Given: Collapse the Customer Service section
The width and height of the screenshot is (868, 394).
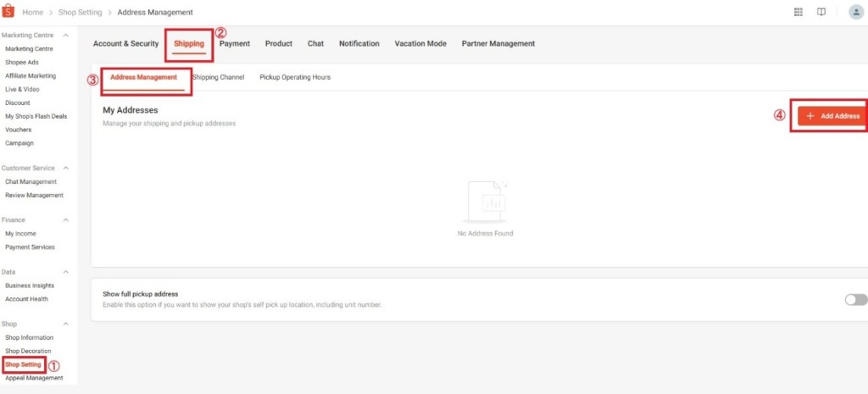Looking at the screenshot, I should click(x=65, y=168).
